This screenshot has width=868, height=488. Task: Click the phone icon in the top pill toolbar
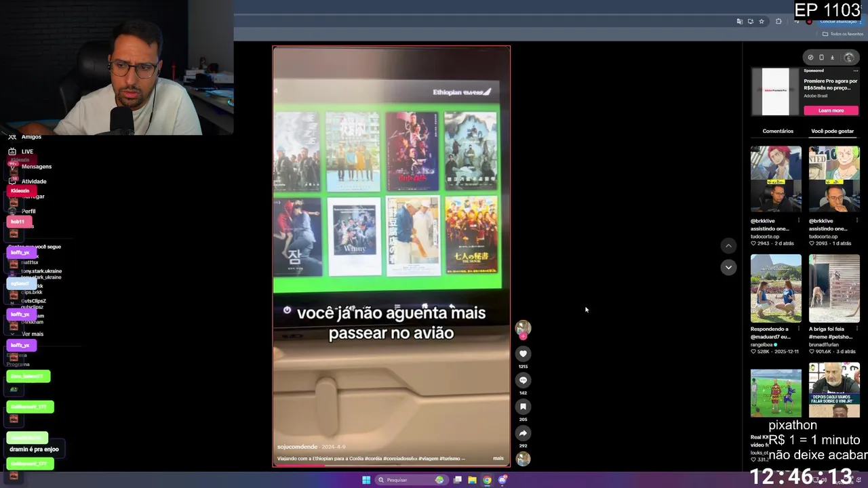(x=821, y=58)
